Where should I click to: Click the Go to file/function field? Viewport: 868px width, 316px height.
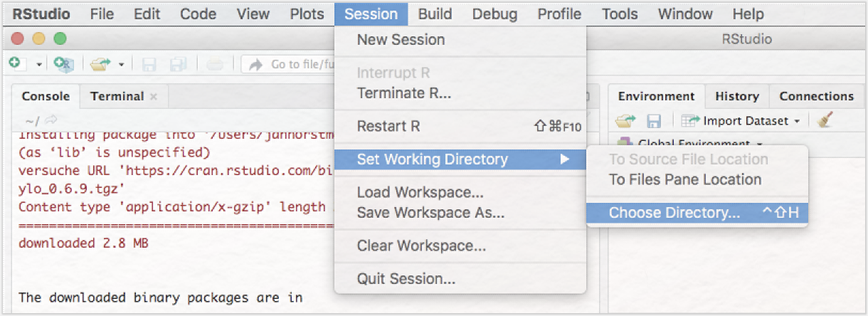(x=289, y=64)
